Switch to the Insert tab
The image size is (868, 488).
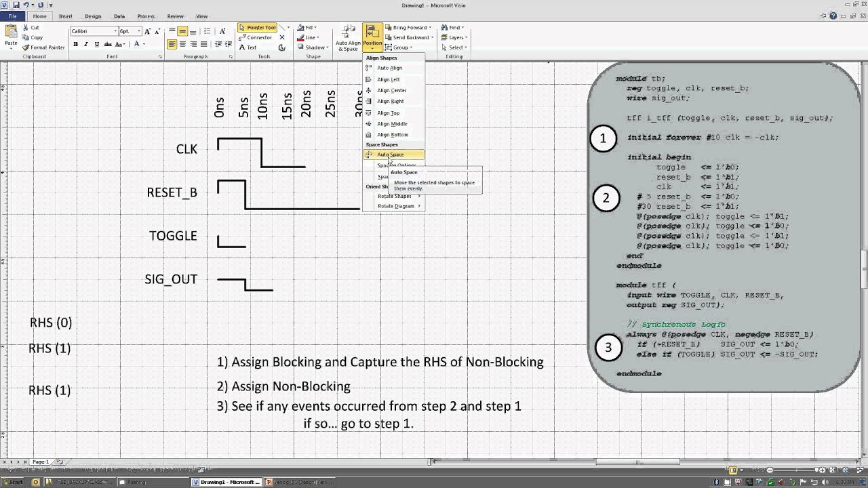(66, 16)
